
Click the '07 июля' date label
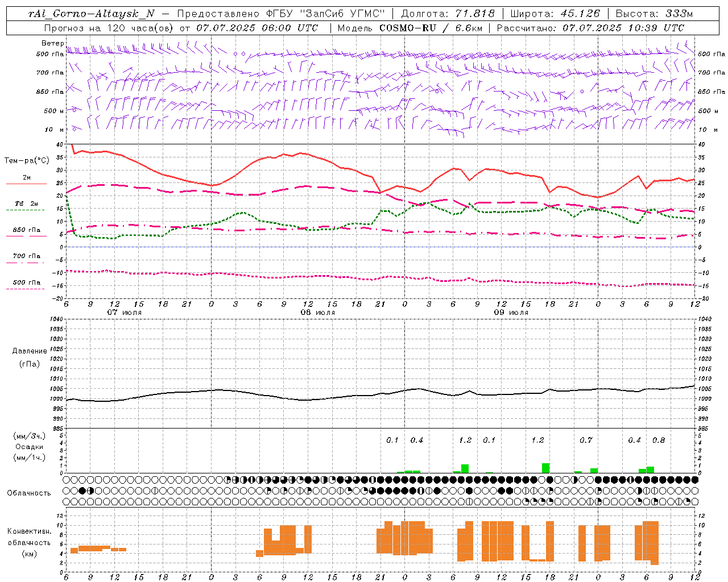click(125, 313)
